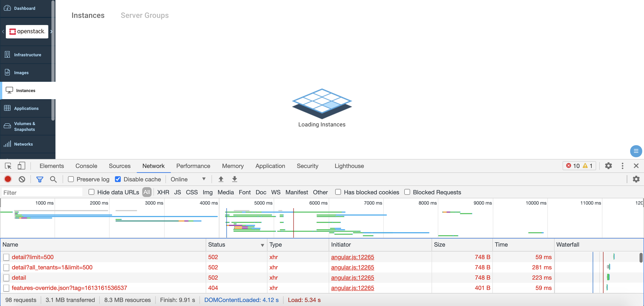Open the Dashboard sidebar icon
The width and height of the screenshot is (644, 306).
[7, 8]
